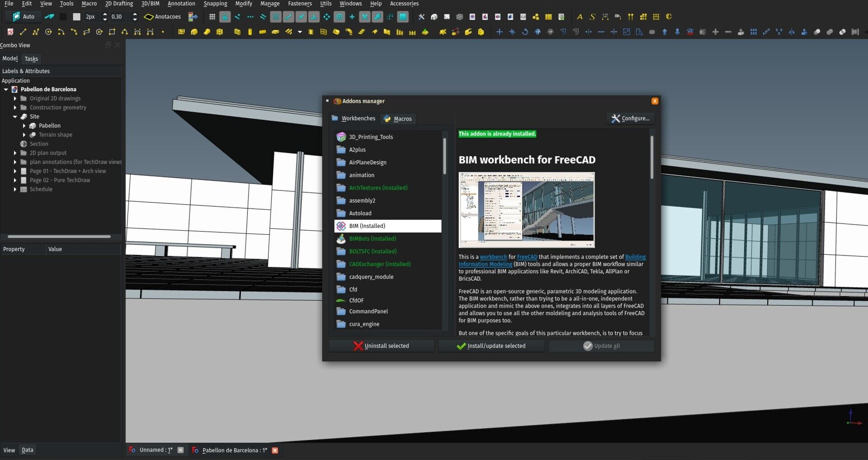Switch to the Tasks tab in Combo View
The height and width of the screenshot is (460, 868).
tap(31, 59)
